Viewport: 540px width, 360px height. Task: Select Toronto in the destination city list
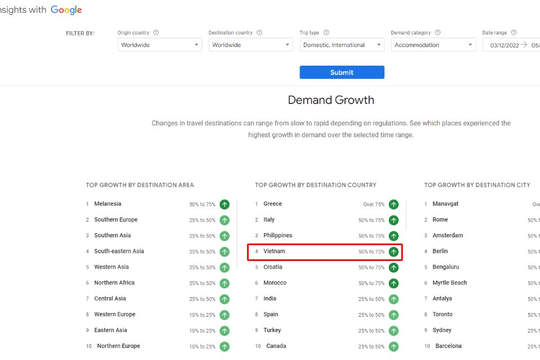pyautogui.click(x=443, y=315)
